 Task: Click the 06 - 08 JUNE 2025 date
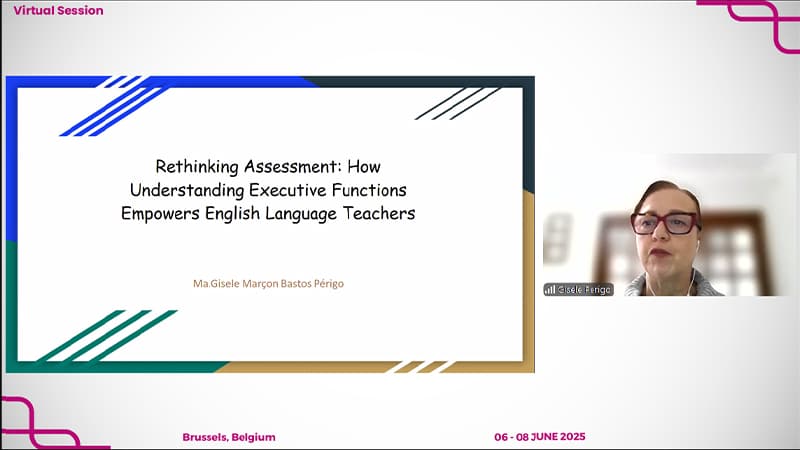[539, 437]
